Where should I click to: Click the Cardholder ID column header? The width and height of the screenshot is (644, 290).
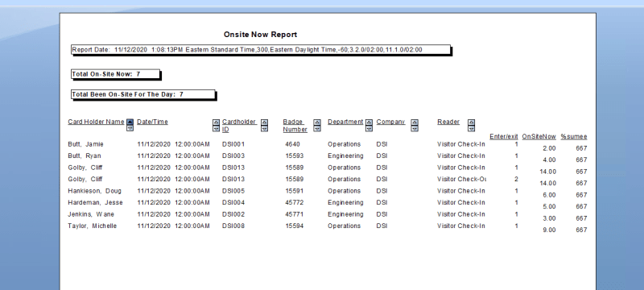pos(239,126)
